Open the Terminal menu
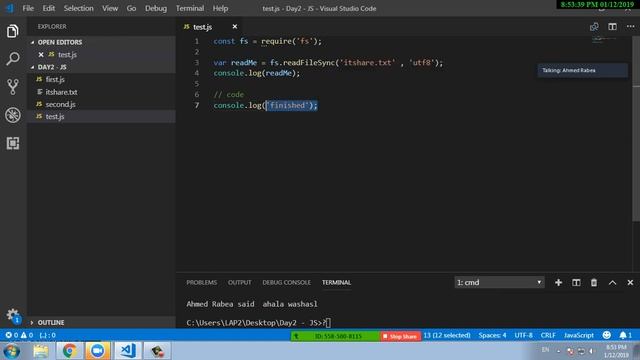640x360 pixels. [x=190, y=8]
